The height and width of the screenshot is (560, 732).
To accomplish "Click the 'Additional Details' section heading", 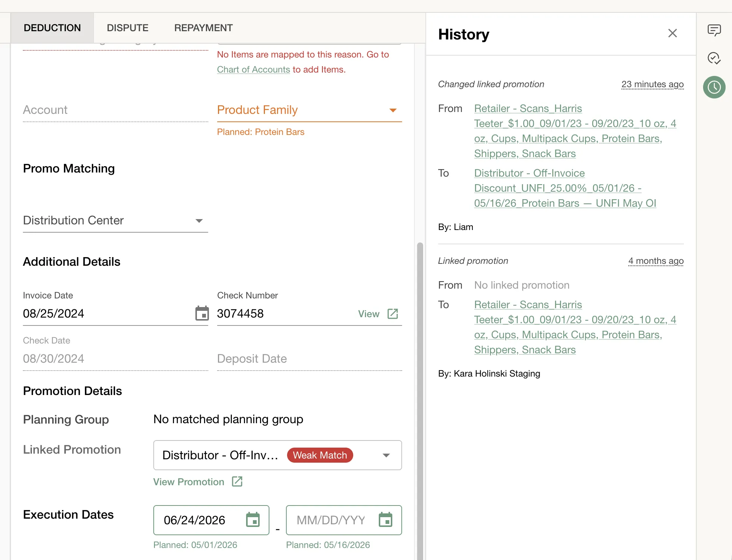I will tap(72, 262).
